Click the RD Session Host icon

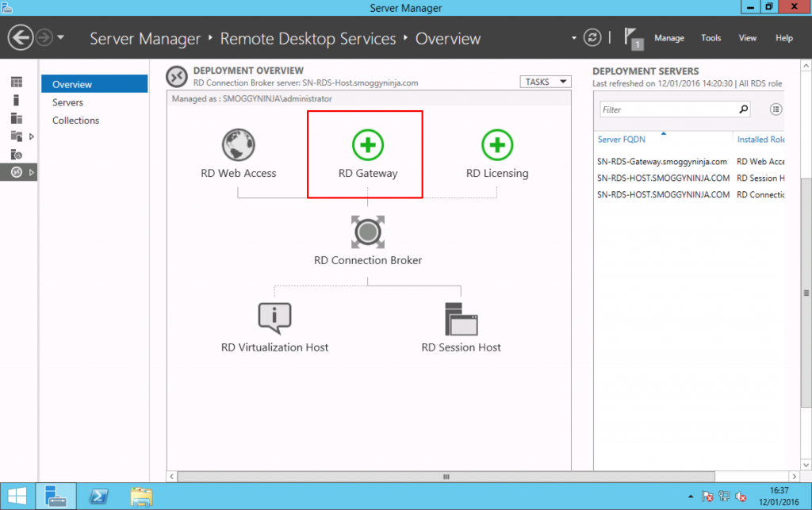[x=462, y=316]
